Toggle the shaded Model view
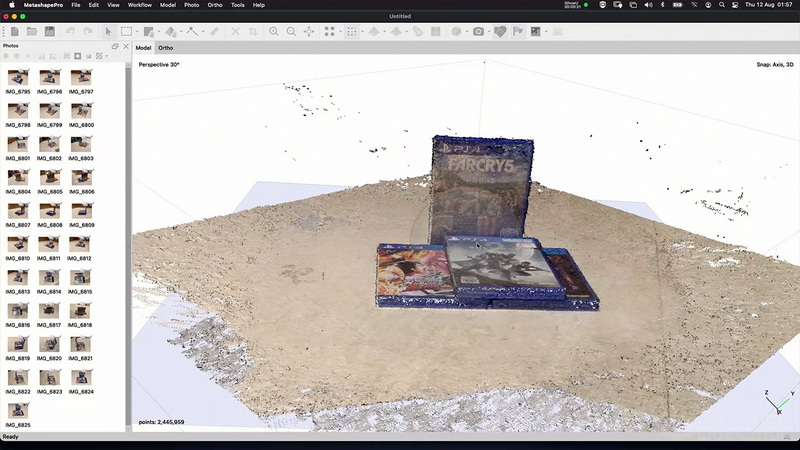 [374, 32]
